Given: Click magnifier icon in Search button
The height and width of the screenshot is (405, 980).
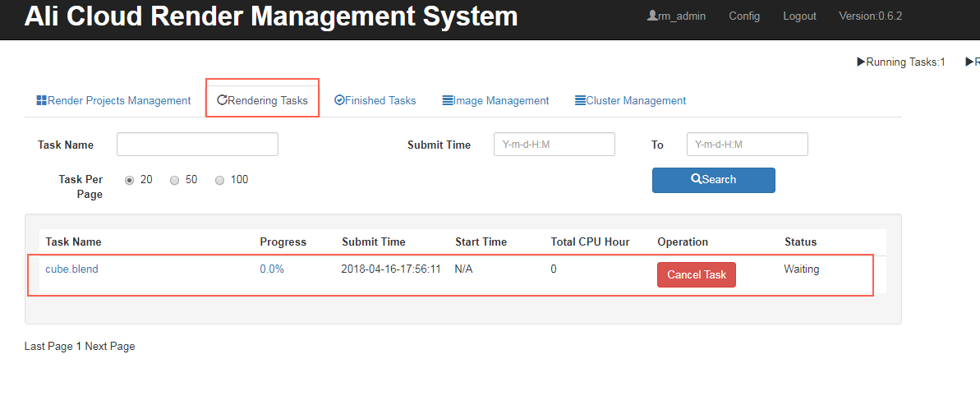Looking at the screenshot, I should (697, 179).
